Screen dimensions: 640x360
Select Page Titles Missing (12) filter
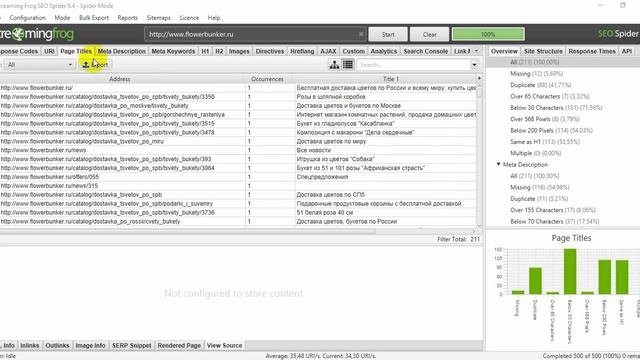point(536,73)
